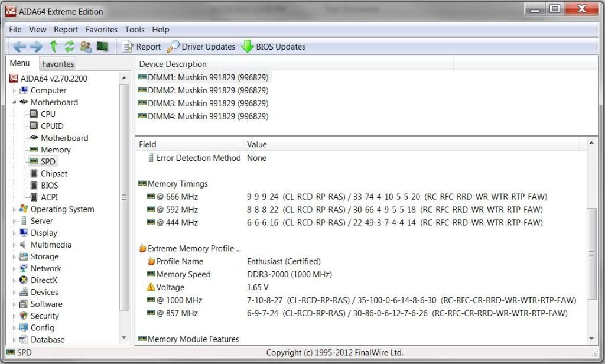Select SPD in the tree
Image resolution: width=605 pixels, height=364 pixels.
point(48,162)
